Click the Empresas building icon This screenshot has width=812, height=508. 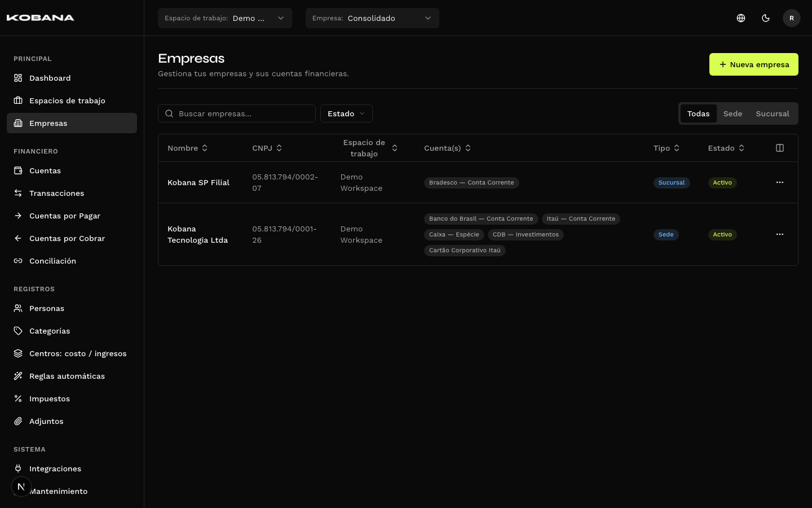(x=18, y=123)
